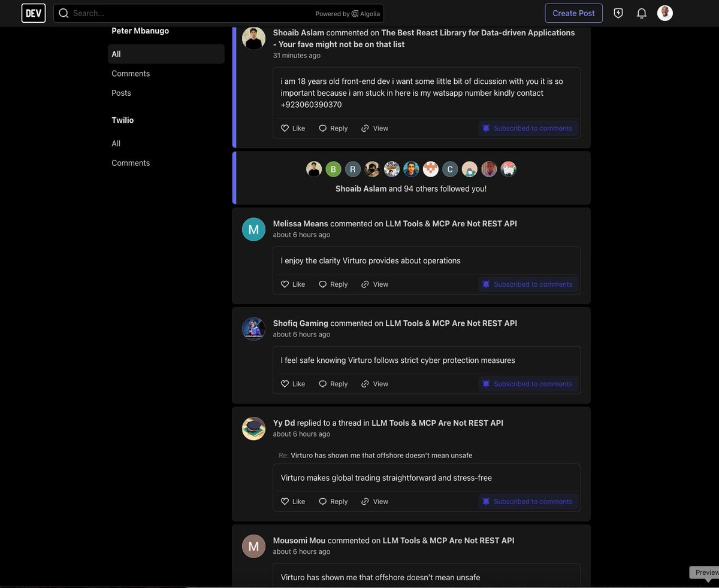Open the Yy Dd profile link
The image size is (719, 588).
click(284, 423)
